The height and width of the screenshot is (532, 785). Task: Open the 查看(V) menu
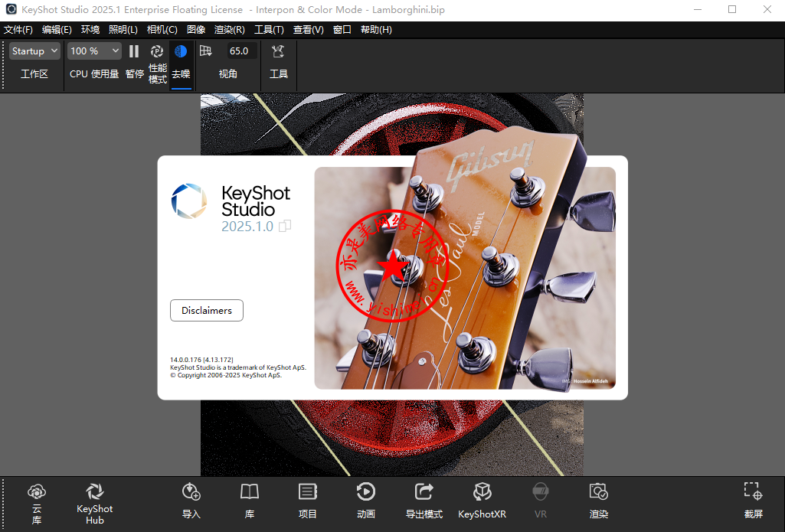308,30
